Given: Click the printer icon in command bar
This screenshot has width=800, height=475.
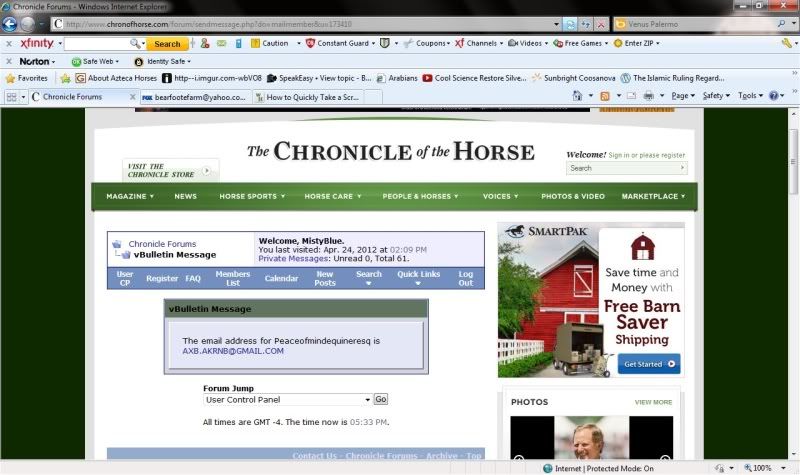Looking at the screenshot, I should [648, 96].
